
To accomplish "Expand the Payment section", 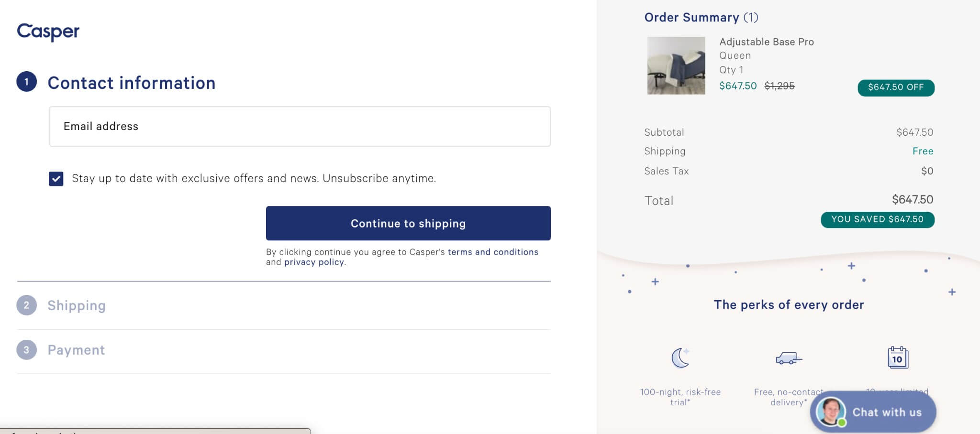I will (76, 349).
